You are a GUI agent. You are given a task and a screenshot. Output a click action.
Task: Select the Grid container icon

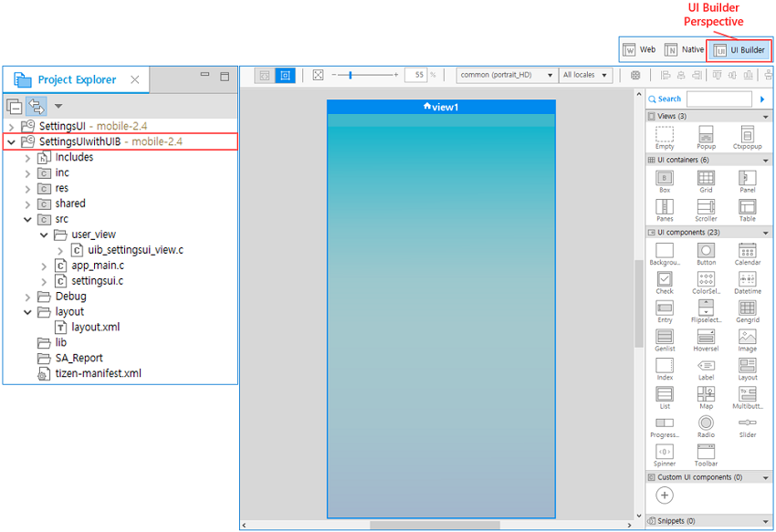click(706, 179)
